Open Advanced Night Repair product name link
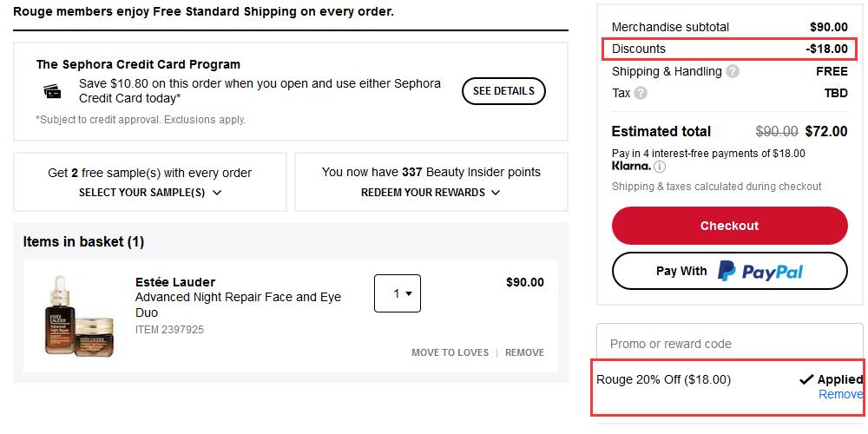Image resolution: width=868 pixels, height=434 pixels. 238,305
